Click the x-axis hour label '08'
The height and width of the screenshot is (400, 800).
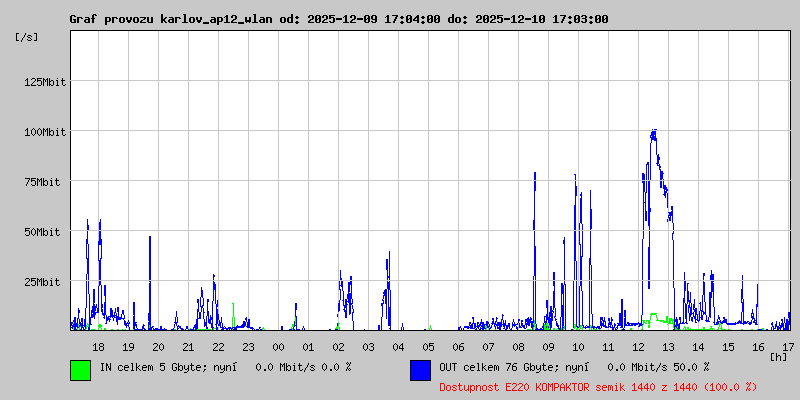pyautogui.click(x=518, y=347)
